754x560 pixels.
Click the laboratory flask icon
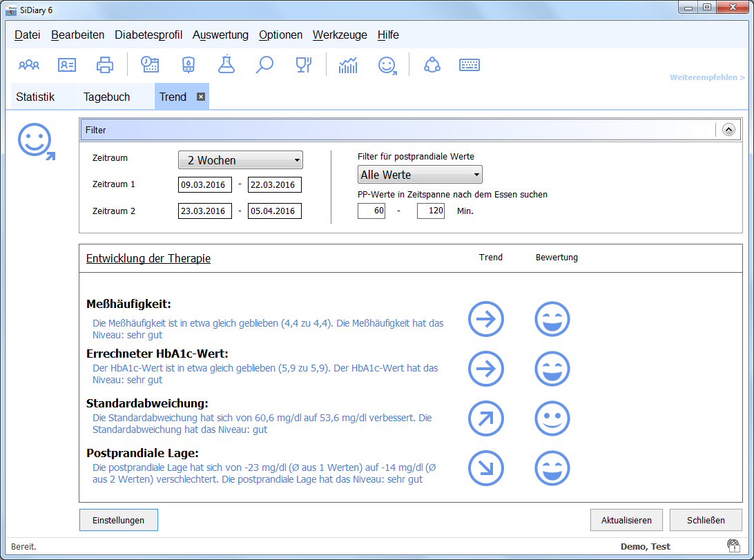226,66
